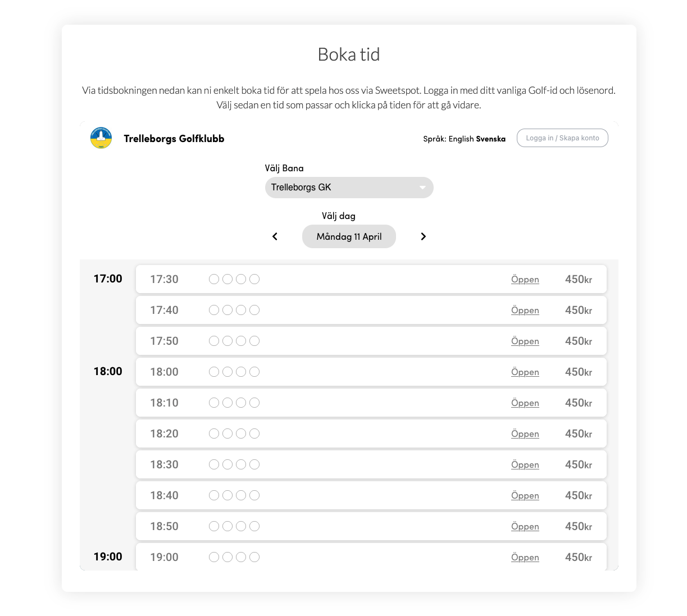
Task: Go to the next day arrow
Action: (x=424, y=236)
